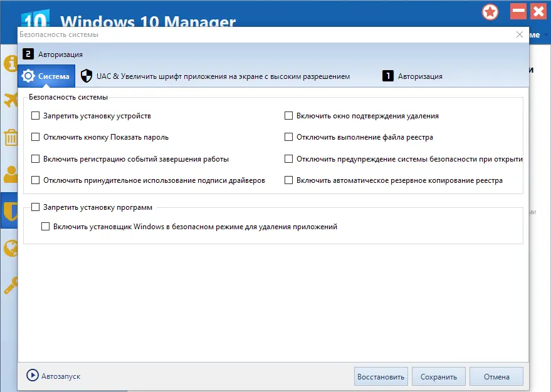Image resolution: width=551 pixels, height=392 pixels.
Task: Click the Безопасность системы group label
Action: click(68, 97)
